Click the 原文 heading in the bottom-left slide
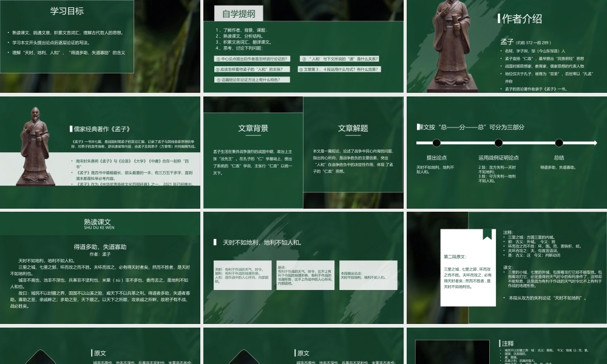This screenshot has width=607, height=364. pos(100,353)
